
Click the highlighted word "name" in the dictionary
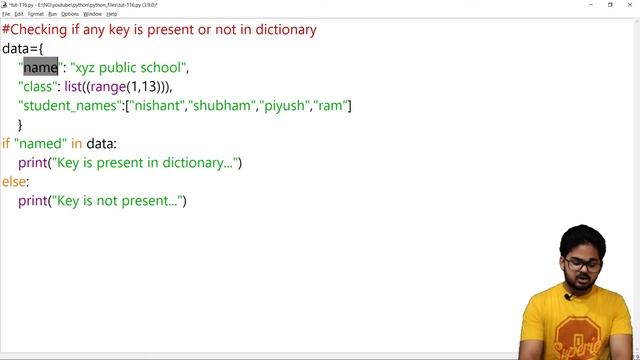[40, 67]
